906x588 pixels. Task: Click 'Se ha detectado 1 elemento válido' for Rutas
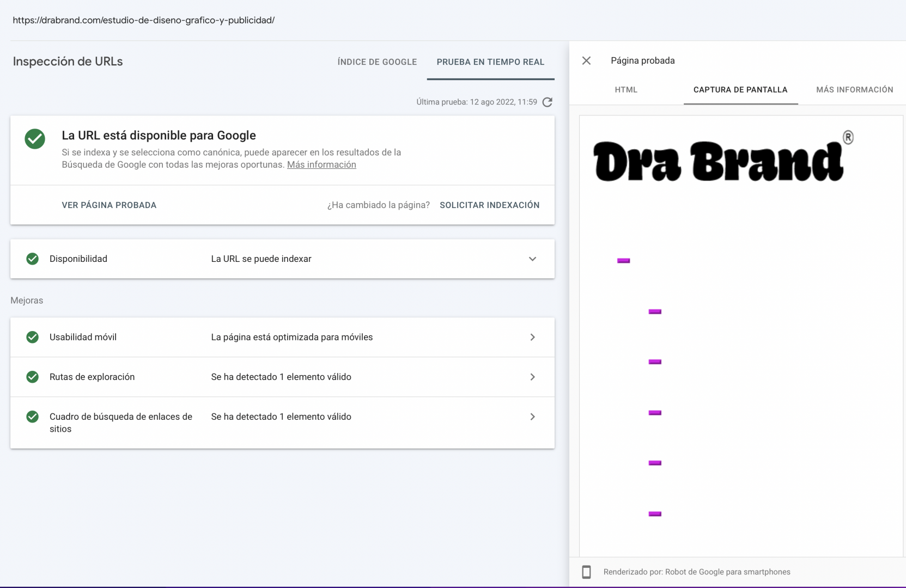pos(281,377)
